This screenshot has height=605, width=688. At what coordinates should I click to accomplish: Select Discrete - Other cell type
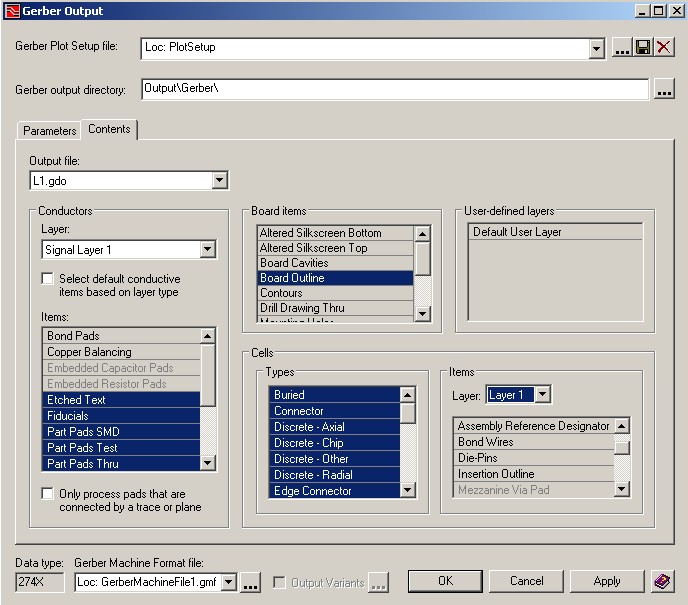[x=334, y=459]
